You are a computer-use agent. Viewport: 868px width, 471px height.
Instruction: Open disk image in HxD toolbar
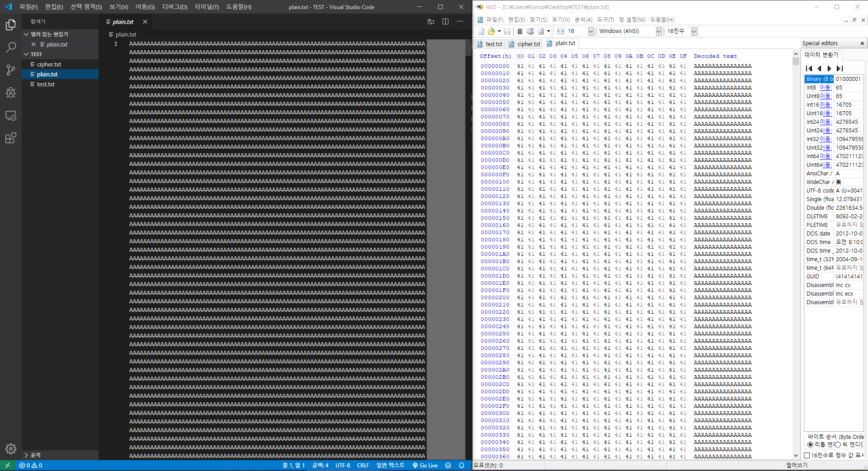(x=541, y=31)
